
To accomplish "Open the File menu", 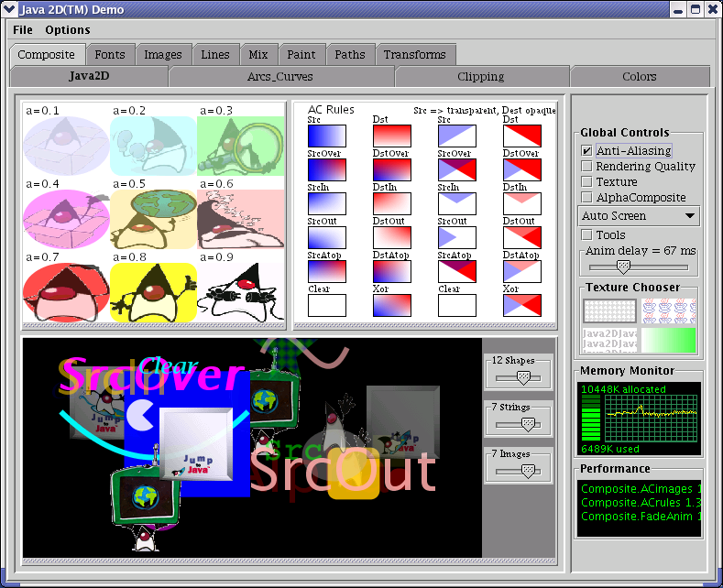I will click(x=23, y=30).
